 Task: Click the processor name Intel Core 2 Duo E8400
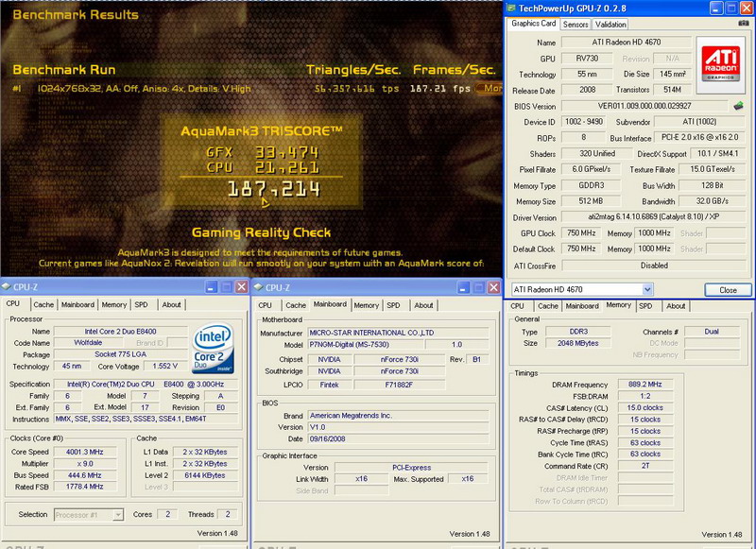point(121,331)
